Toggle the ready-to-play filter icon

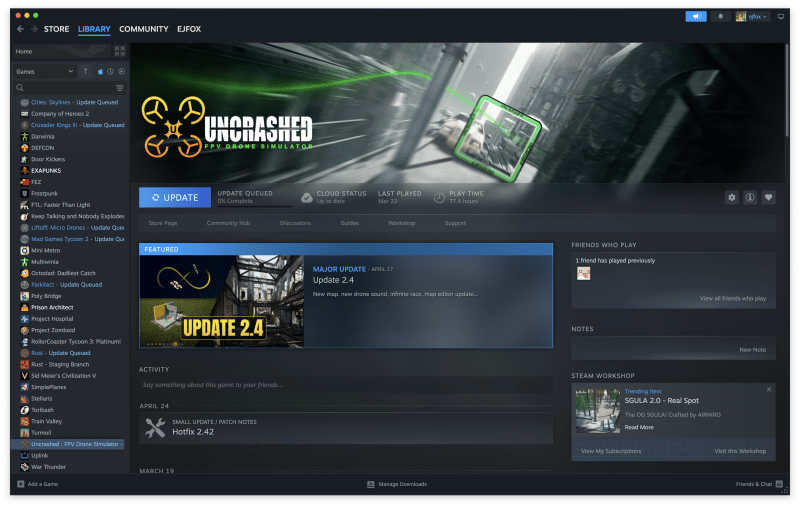click(x=121, y=71)
